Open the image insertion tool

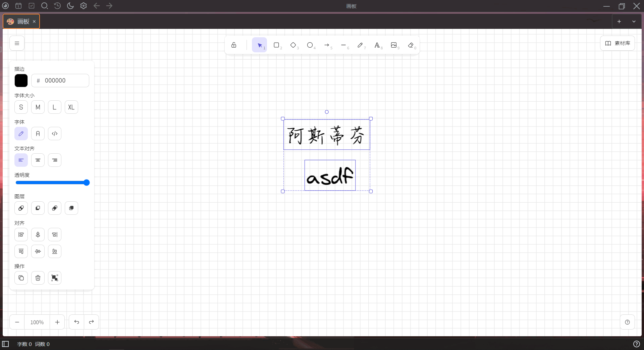coord(394,45)
